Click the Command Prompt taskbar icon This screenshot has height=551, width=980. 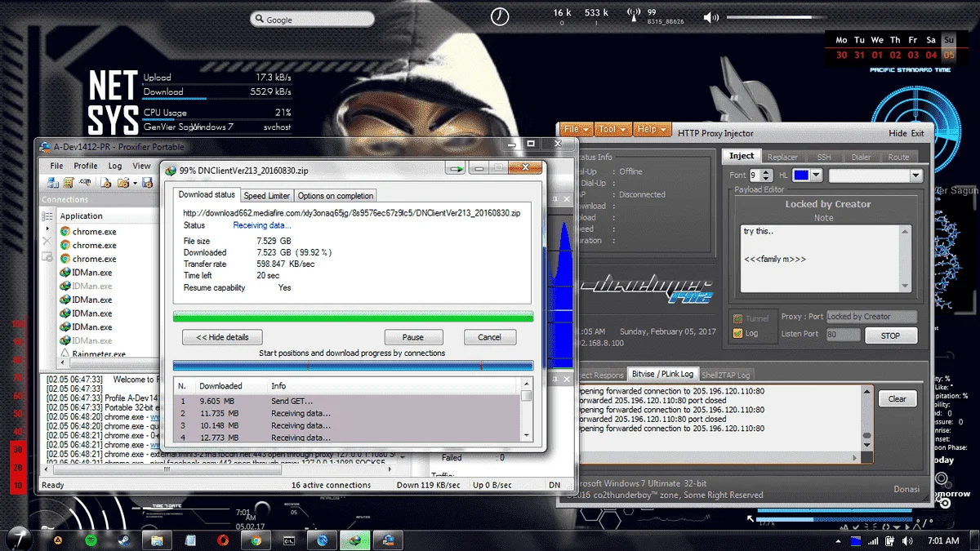(x=289, y=540)
